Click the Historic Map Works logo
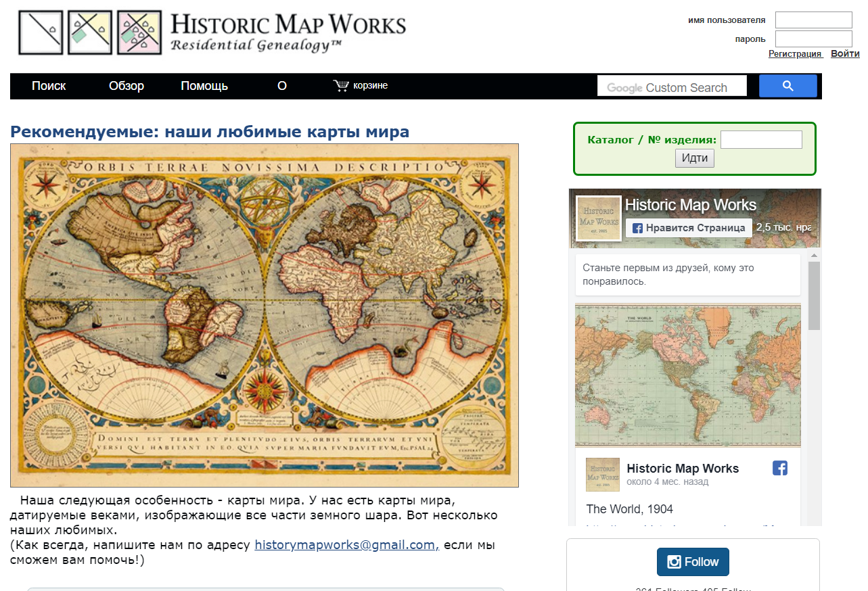 (212, 32)
